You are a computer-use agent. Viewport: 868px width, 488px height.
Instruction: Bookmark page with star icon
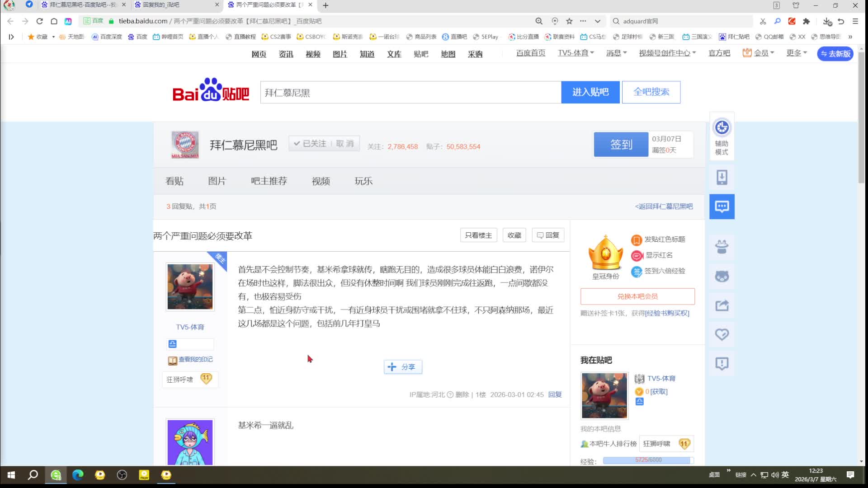(569, 21)
